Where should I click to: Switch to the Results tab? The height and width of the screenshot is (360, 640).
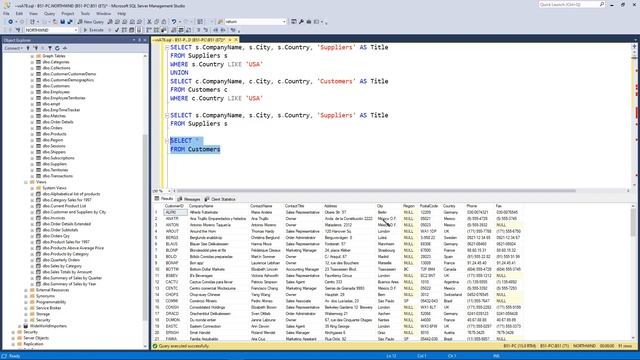point(164,199)
